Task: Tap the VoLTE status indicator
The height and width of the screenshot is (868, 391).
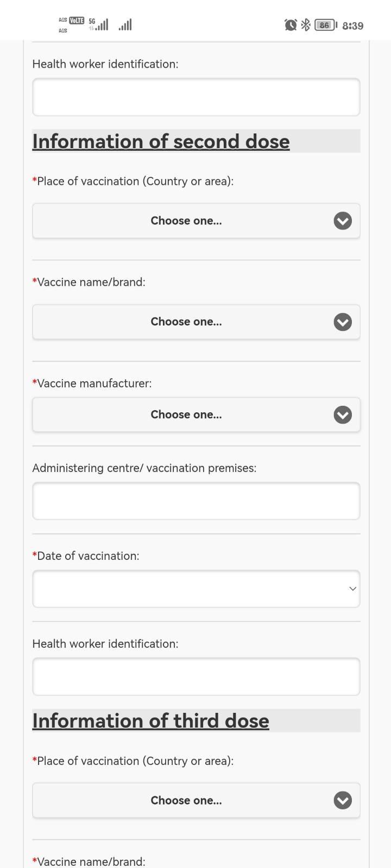Action: [x=77, y=21]
